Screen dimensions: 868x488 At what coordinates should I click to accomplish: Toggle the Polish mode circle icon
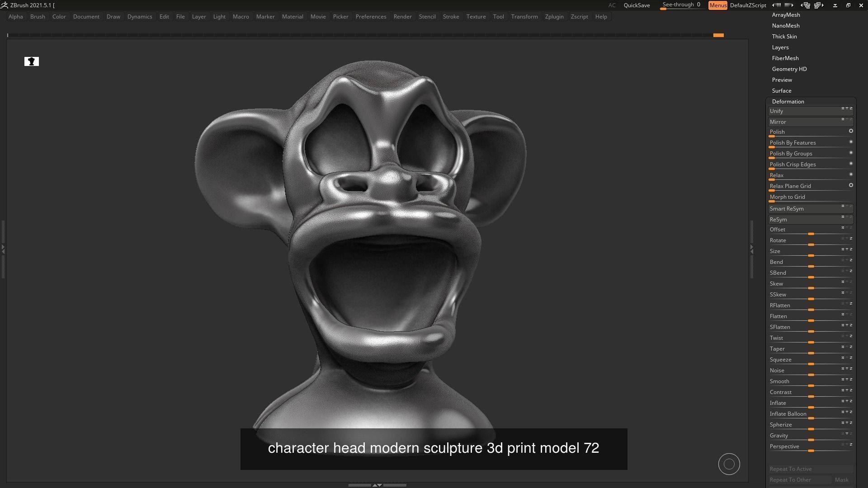click(851, 131)
